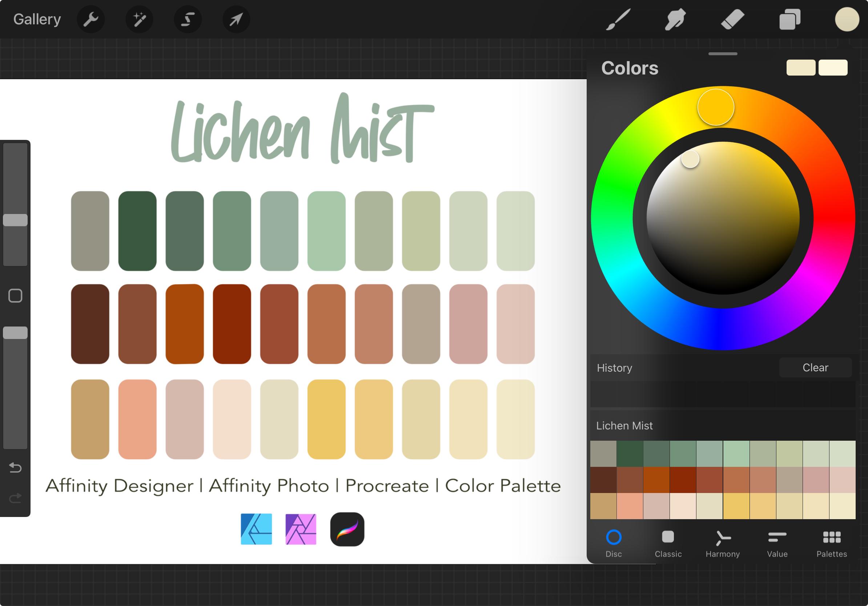The height and width of the screenshot is (606, 868).
Task: Click the Affinity Photo logo on canvas
Action: 301,529
